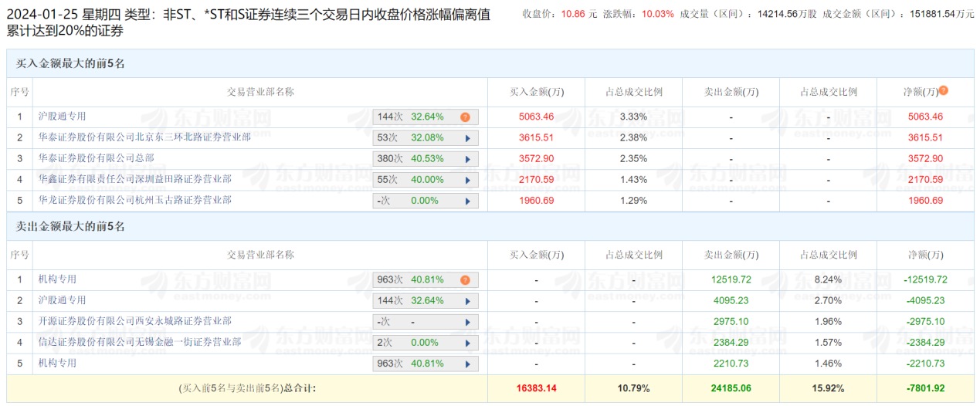Open 开源证券股份有限公司西安永城路证券营业部
Viewport: 980px width, 406px height.
pyautogui.click(x=134, y=320)
